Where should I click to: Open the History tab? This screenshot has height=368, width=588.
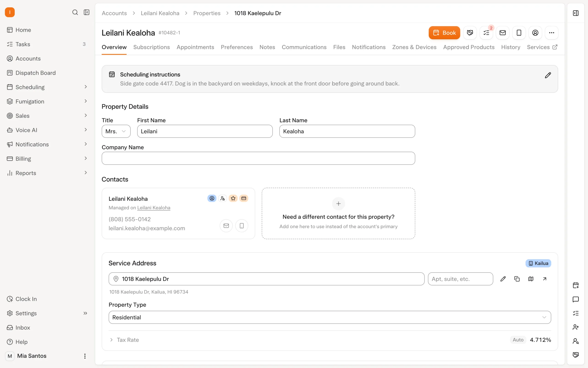(x=511, y=47)
